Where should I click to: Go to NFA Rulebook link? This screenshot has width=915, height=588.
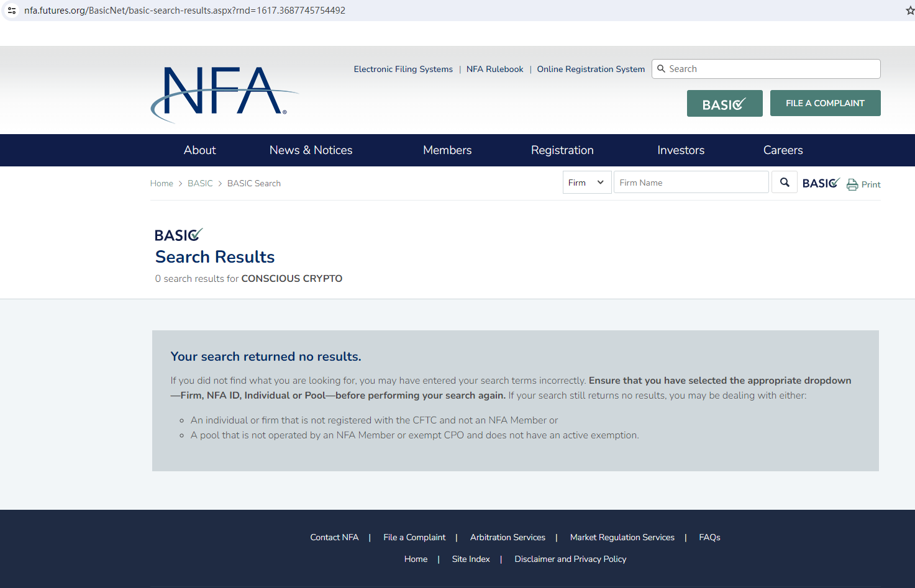point(494,70)
